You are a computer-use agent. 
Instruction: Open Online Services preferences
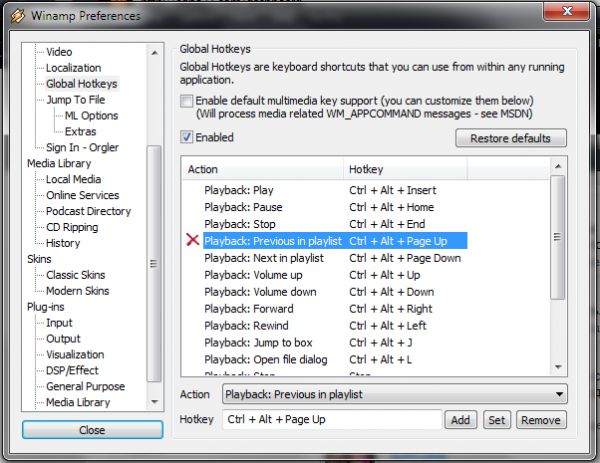click(83, 195)
